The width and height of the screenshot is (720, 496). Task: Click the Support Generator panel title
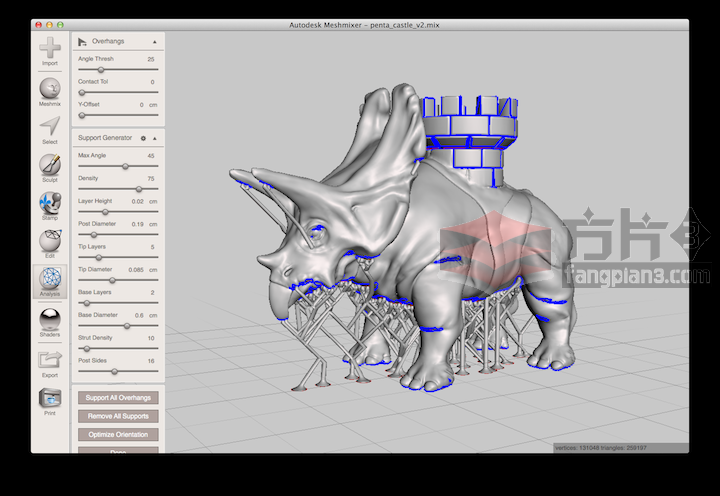[105, 138]
